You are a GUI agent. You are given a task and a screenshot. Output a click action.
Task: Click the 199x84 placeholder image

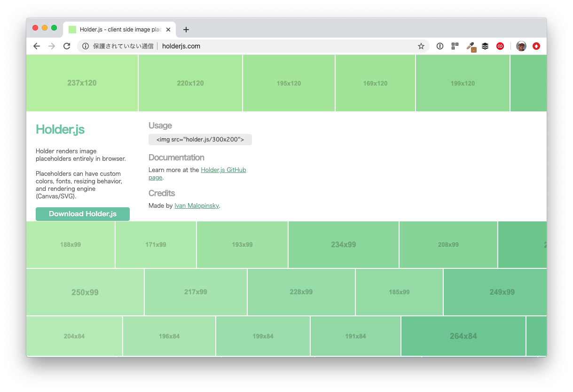[263, 336]
